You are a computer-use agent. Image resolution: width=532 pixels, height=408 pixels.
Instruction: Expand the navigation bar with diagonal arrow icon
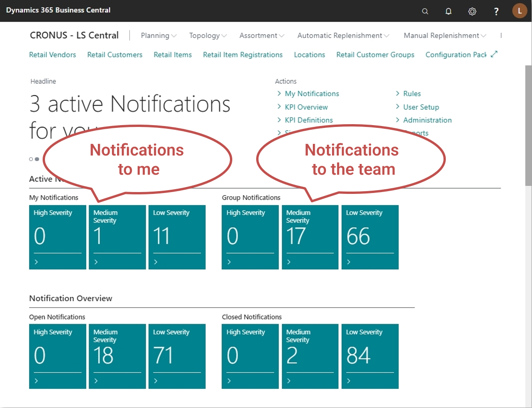(x=494, y=54)
